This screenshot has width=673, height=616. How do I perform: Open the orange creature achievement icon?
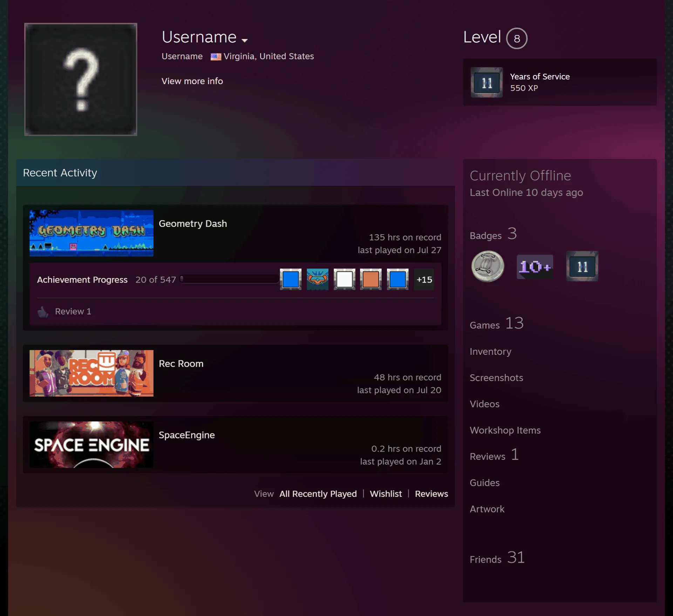(318, 279)
